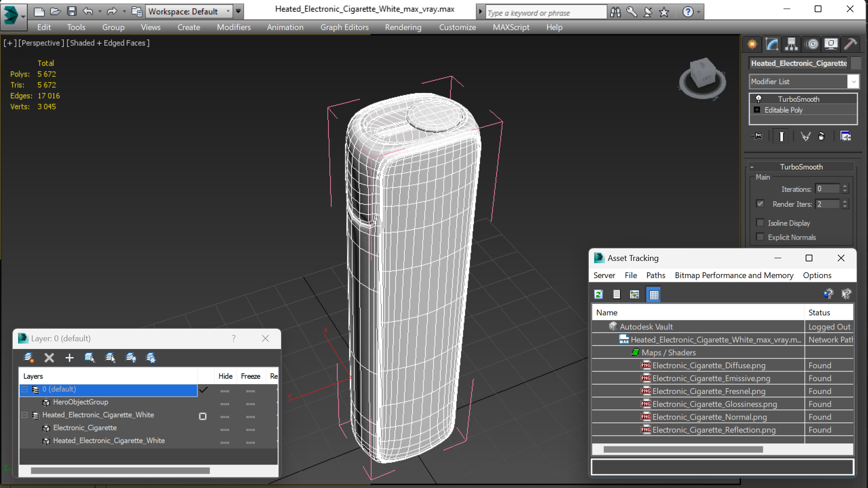Click the list view icon in Asset Tracking
Image resolution: width=868 pixels, height=488 pixels.
coord(617,295)
